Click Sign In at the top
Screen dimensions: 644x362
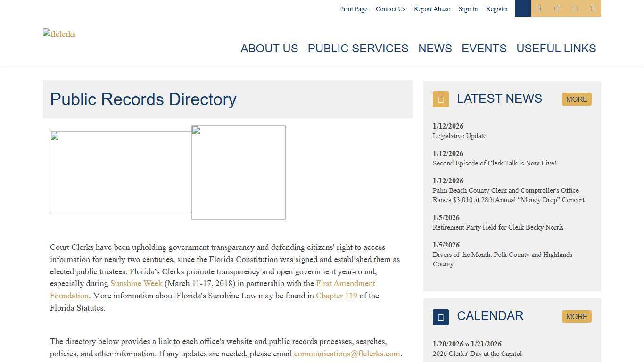pyautogui.click(x=468, y=9)
